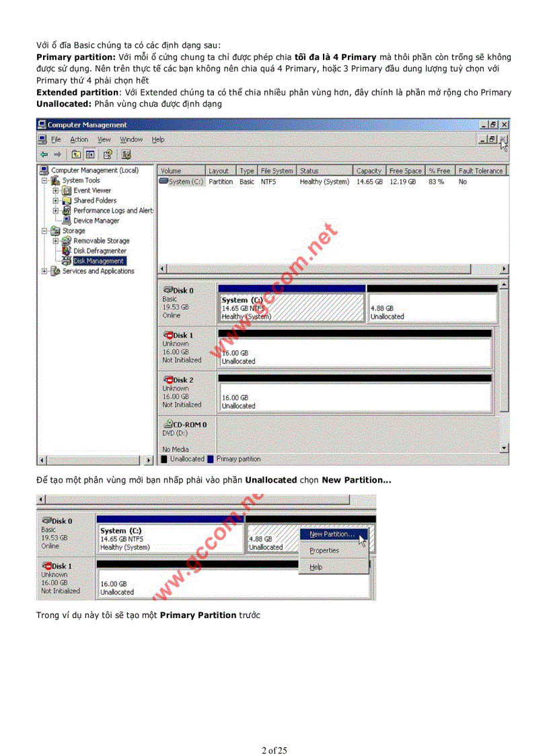The width and height of the screenshot is (549, 756).
Task: Click the Up one level toolbar icon
Action: pyautogui.click(x=77, y=154)
